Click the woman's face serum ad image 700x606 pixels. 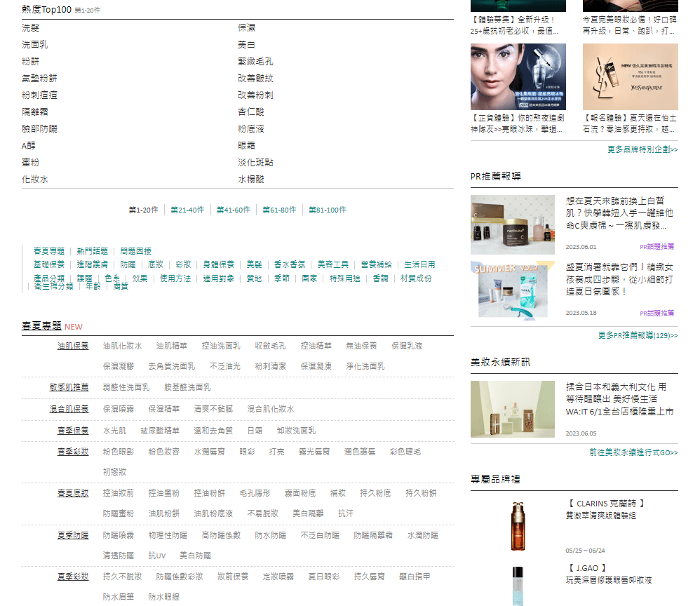(x=518, y=76)
